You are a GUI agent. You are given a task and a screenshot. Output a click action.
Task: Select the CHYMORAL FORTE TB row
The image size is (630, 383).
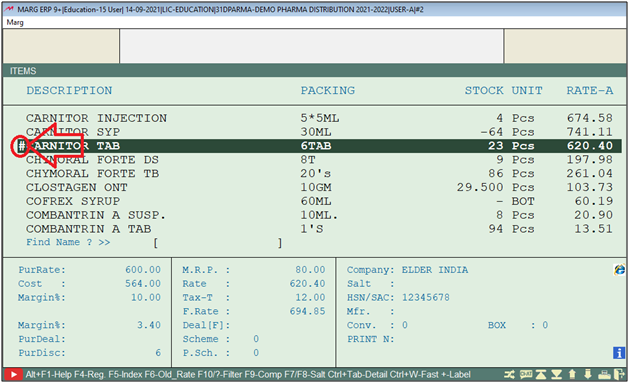[319, 174]
